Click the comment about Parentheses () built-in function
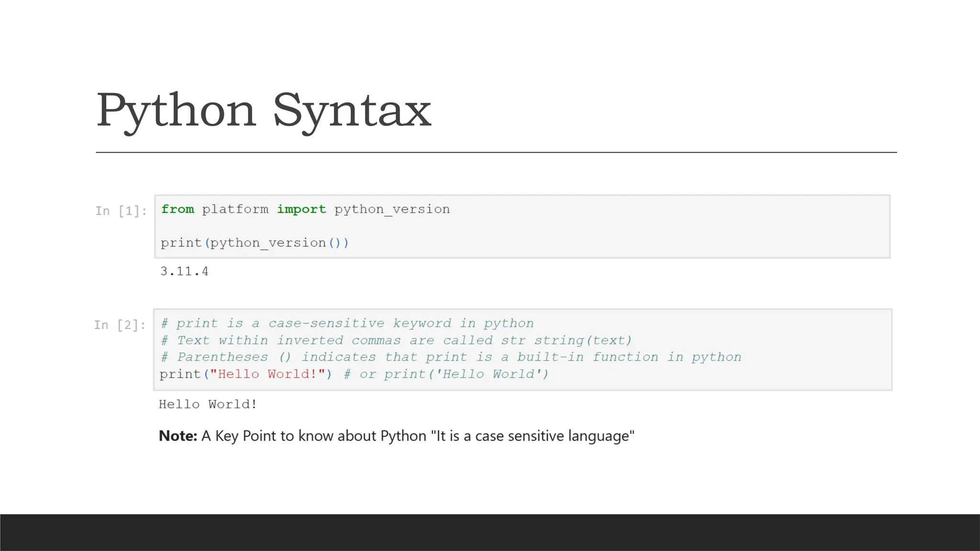This screenshot has height=551, width=980. pos(451,357)
